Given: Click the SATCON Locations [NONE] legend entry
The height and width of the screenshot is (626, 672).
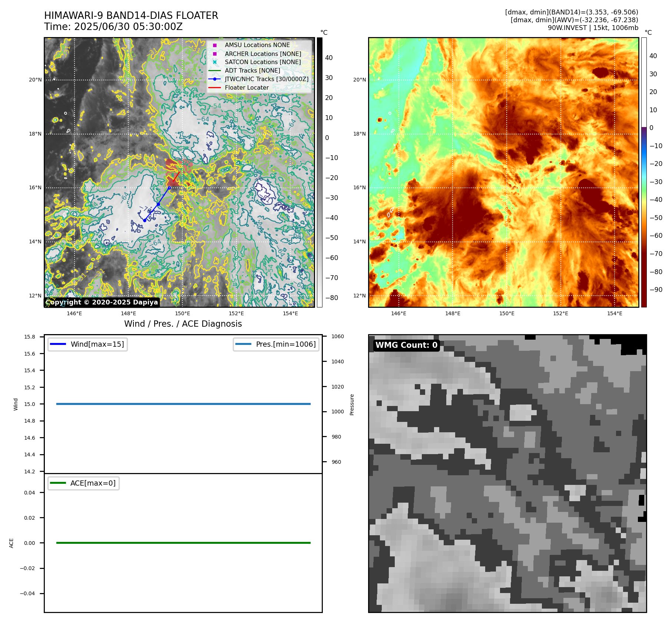Looking at the screenshot, I should (x=263, y=62).
